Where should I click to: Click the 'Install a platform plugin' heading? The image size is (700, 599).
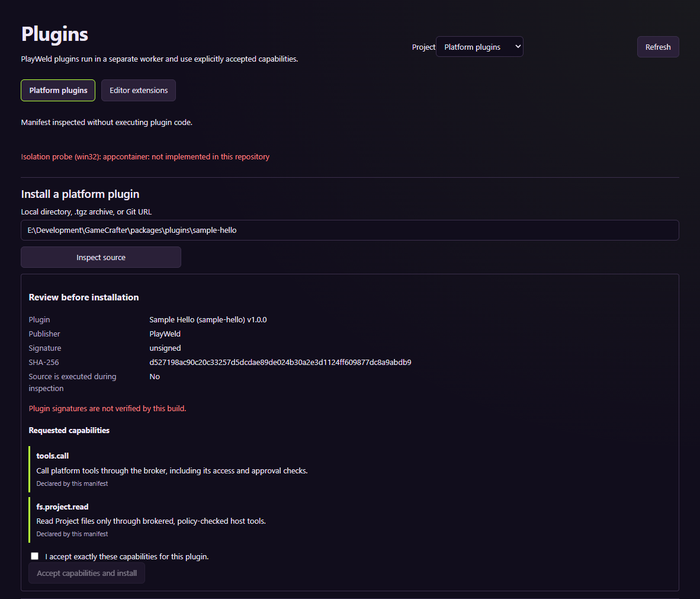pyautogui.click(x=80, y=194)
